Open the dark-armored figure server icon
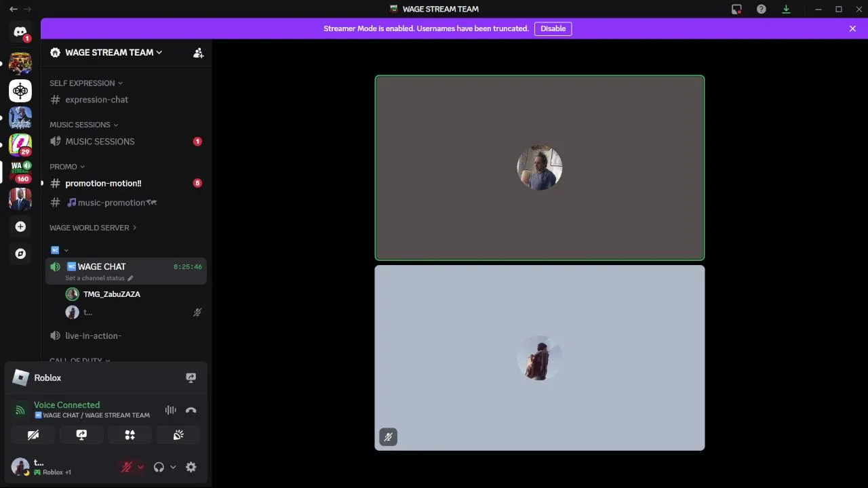 (20, 117)
